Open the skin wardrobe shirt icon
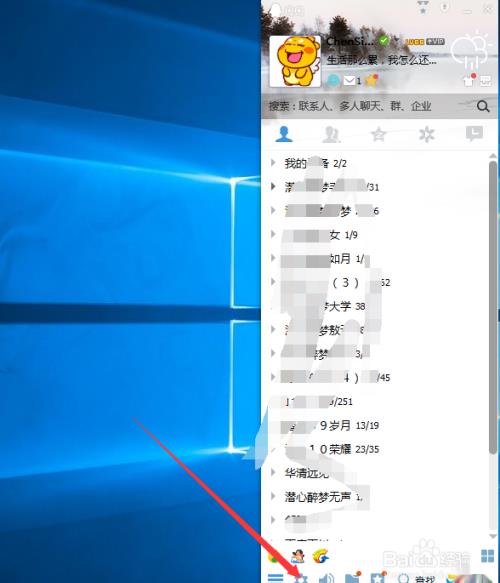Viewport: 500px width, 583px height. [x=468, y=80]
